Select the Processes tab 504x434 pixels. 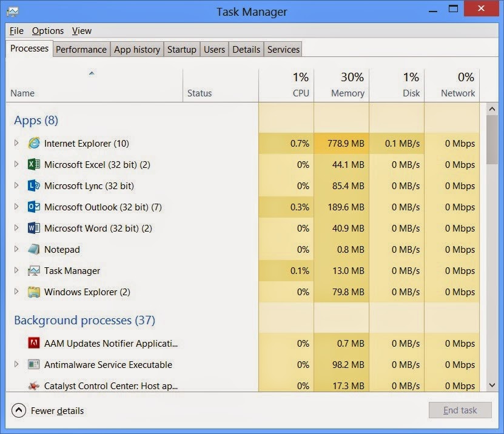[x=29, y=48]
